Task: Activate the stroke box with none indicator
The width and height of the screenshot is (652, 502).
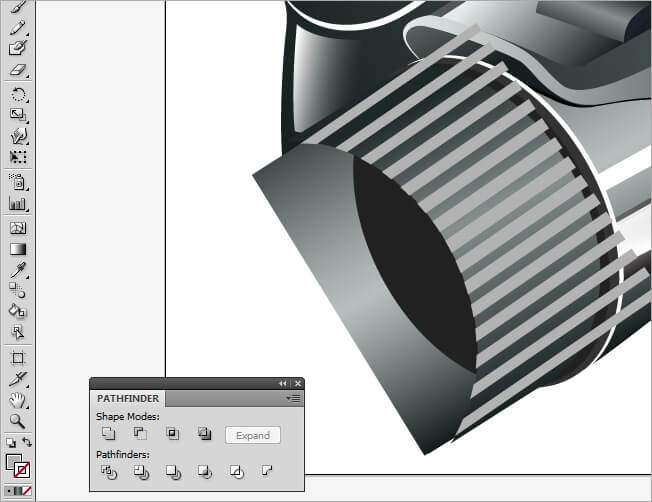Action: click(22, 469)
